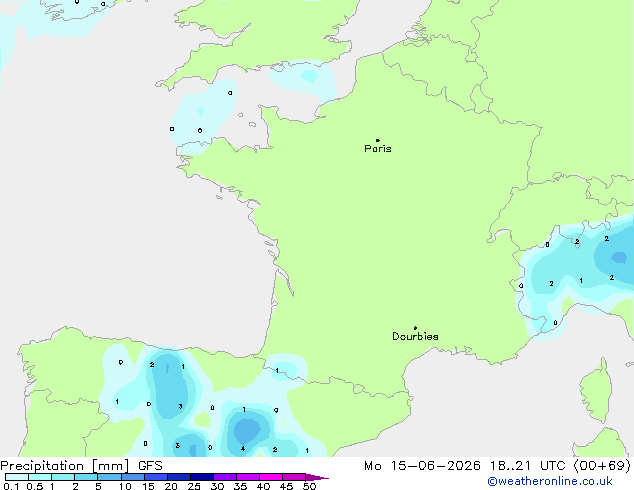Screen dimensions: 634x490
Task: Click the legend value label '50'
Action: 309,486
